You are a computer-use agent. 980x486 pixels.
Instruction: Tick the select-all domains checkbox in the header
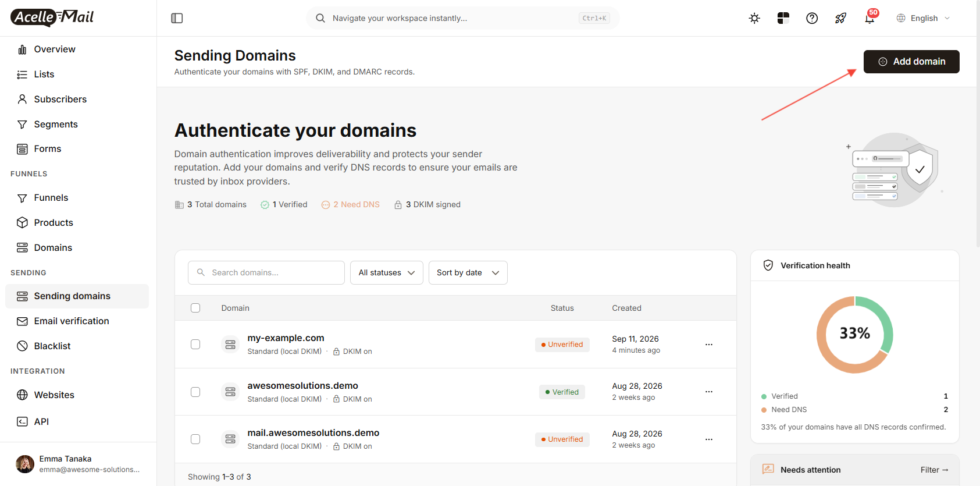click(x=195, y=308)
